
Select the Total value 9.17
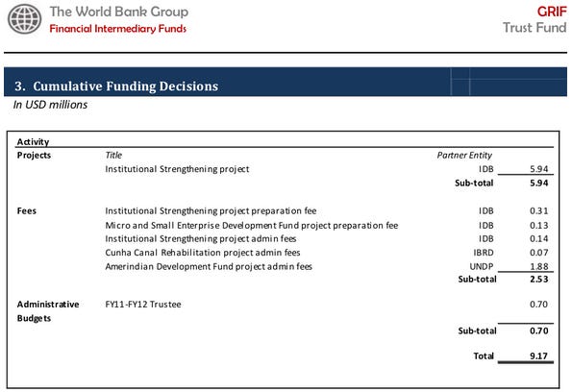click(538, 355)
